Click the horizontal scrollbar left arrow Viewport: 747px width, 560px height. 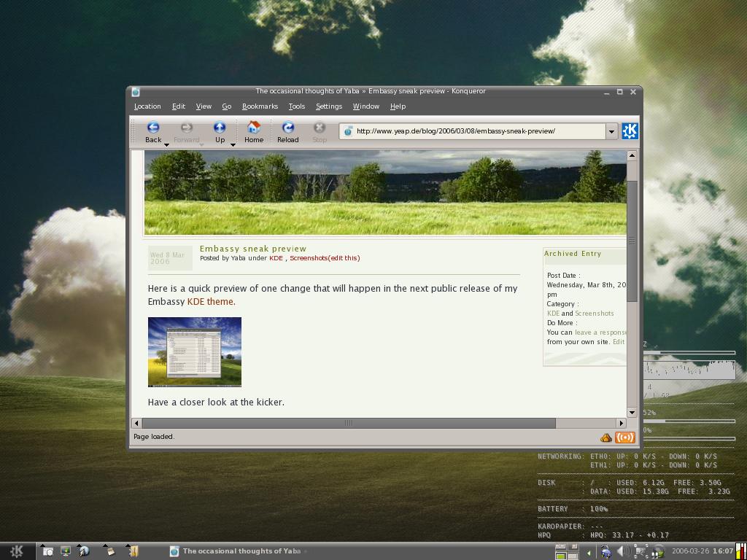click(136, 423)
